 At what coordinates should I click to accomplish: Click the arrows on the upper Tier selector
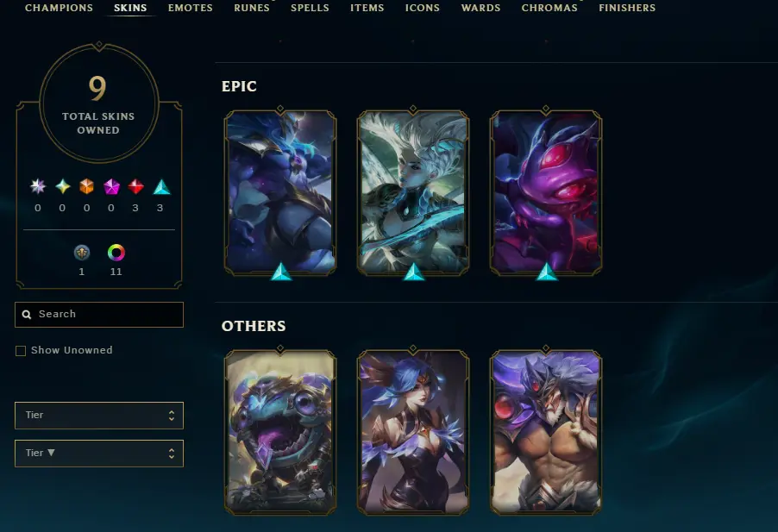(x=171, y=416)
